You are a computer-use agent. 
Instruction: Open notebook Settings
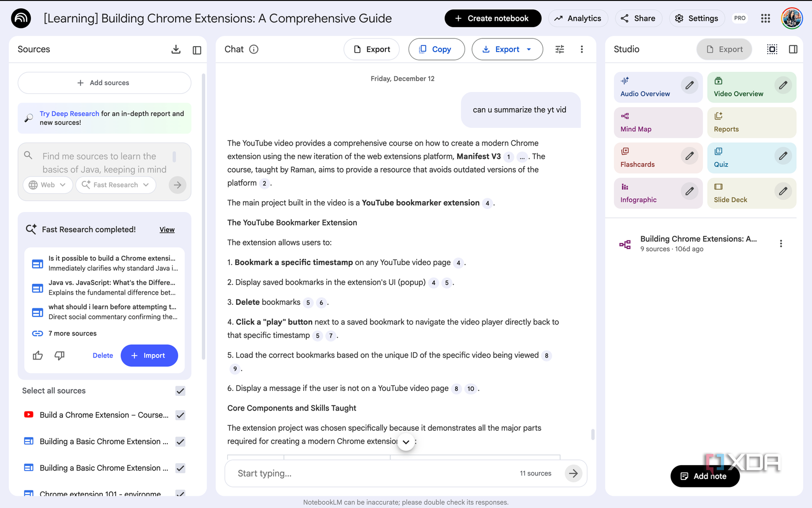(696, 18)
